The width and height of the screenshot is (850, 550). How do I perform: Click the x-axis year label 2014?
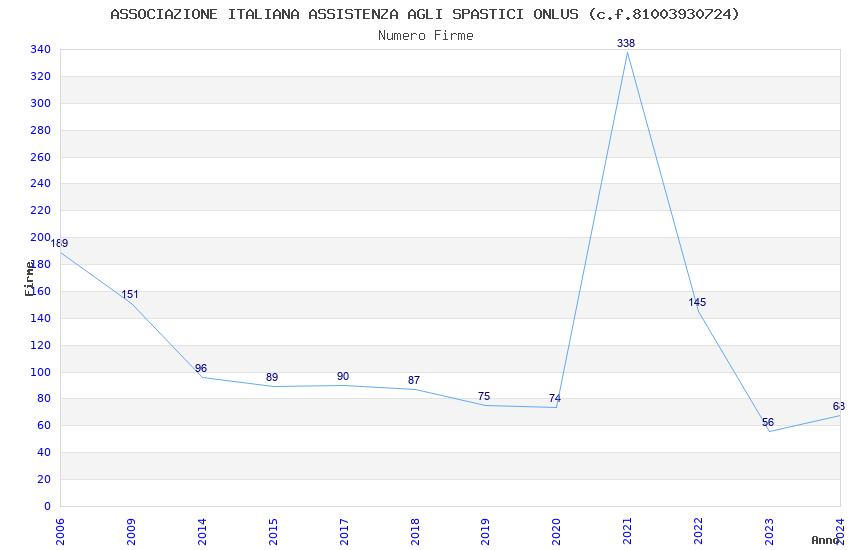point(202,532)
